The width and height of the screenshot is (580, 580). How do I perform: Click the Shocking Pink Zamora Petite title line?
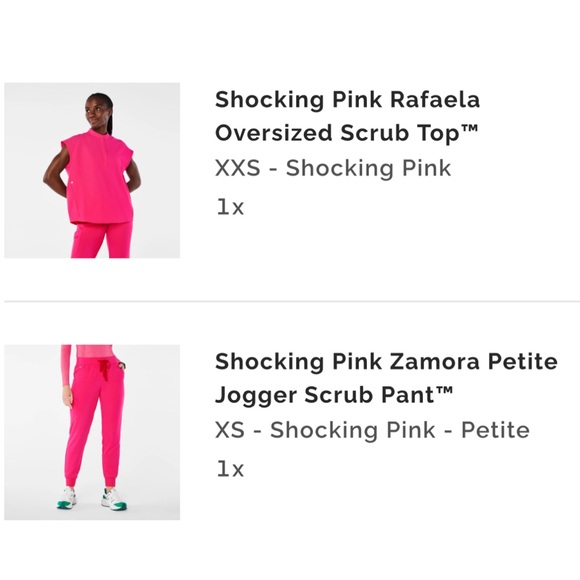click(386, 361)
